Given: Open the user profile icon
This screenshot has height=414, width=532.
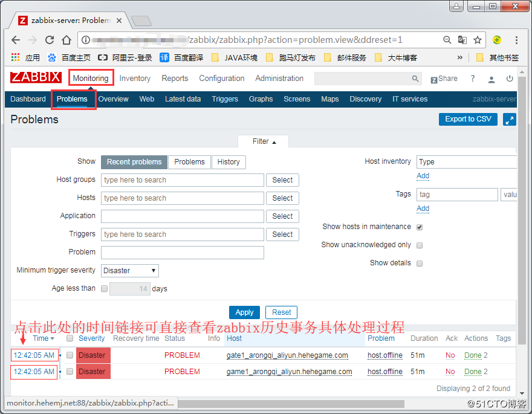Looking at the screenshot, I should tap(491, 79).
